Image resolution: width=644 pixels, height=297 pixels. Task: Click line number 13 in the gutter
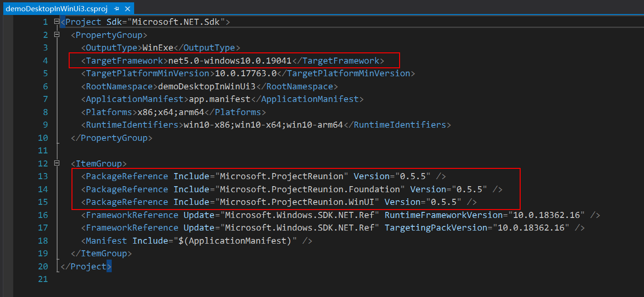43,176
